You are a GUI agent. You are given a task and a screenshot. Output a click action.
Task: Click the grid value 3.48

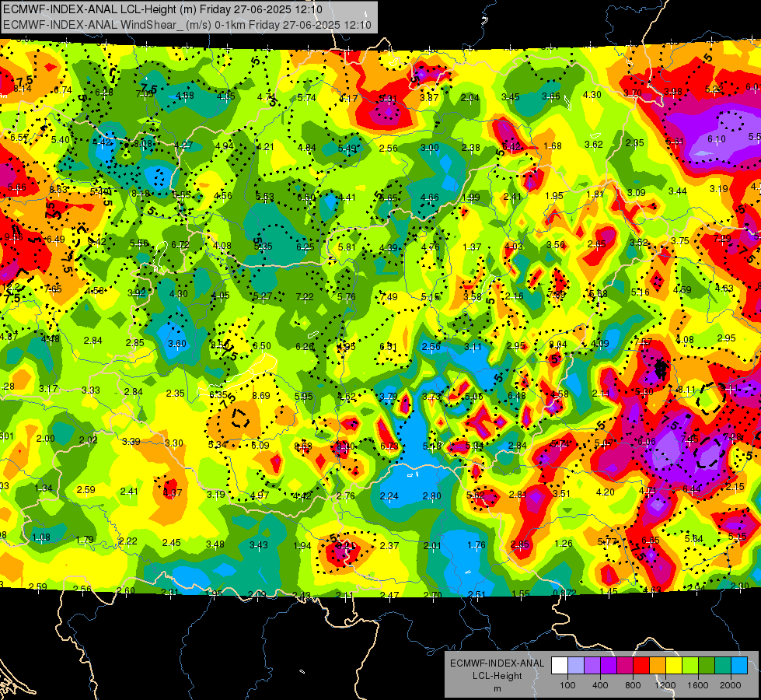click(x=215, y=544)
